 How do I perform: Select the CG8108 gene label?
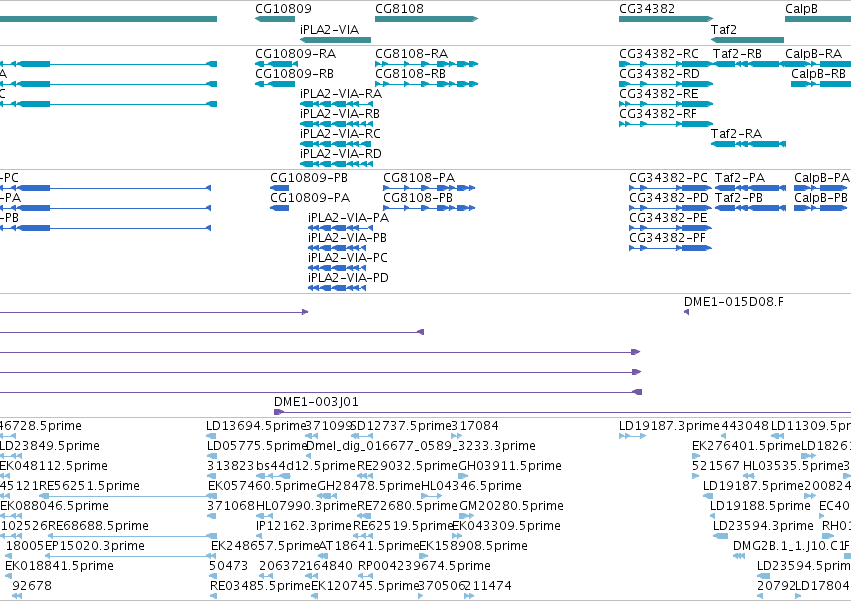[x=399, y=9]
